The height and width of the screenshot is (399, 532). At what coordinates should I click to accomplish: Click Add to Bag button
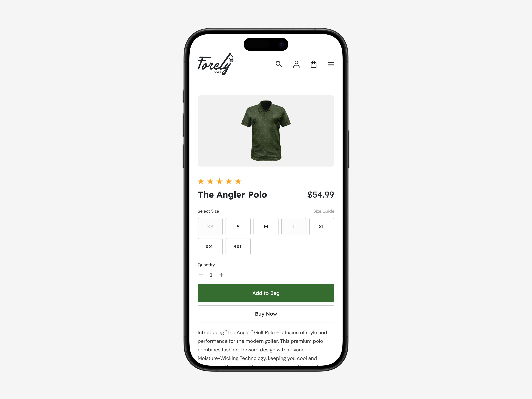click(x=266, y=293)
